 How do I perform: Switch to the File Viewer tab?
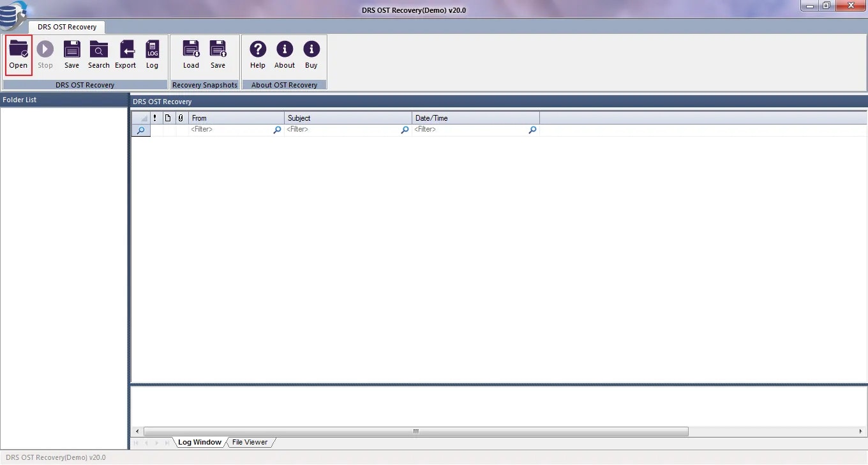250,442
